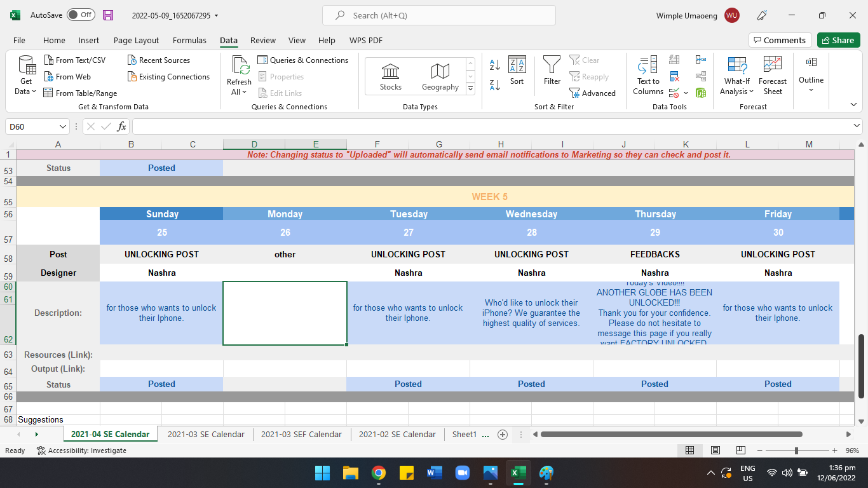Screen dimensions: 868x488
Task: Open Zoom from the taskbar
Action: 462,473
